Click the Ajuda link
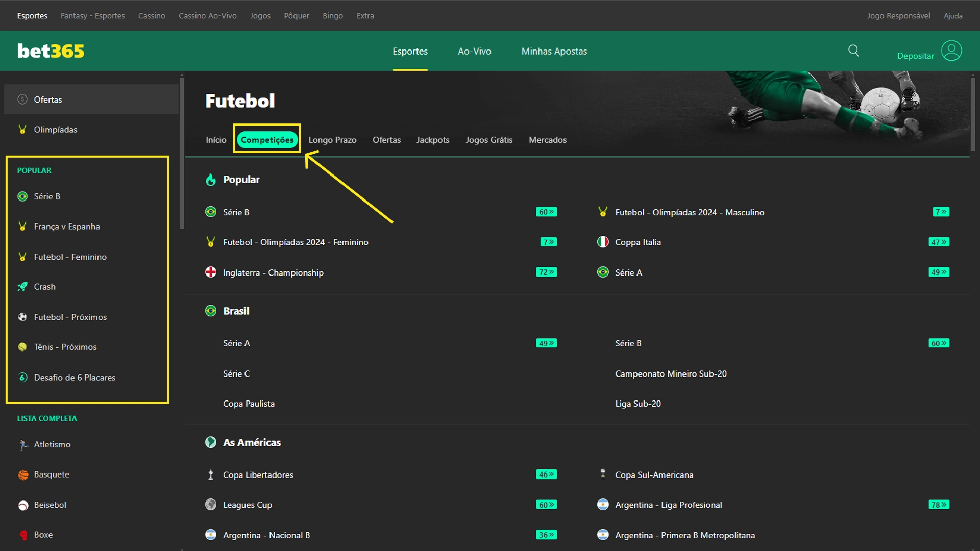980x551 pixels. [953, 16]
